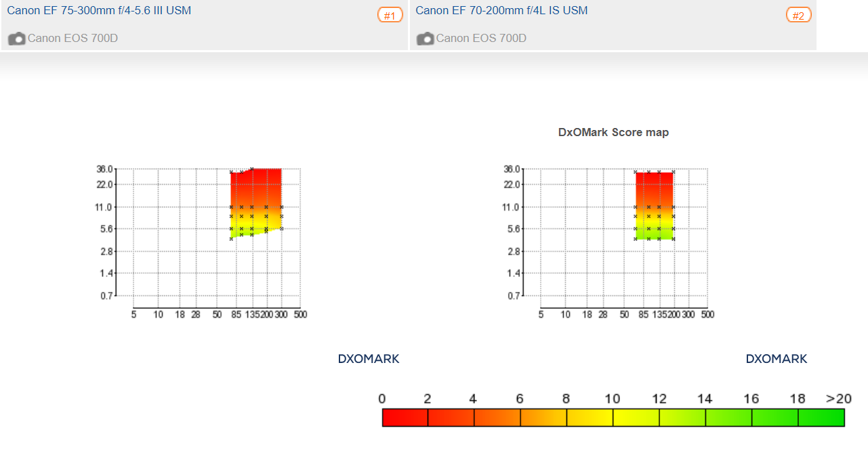
Task: Click camera icon under the 75-300mm lens
Action: click(16, 39)
